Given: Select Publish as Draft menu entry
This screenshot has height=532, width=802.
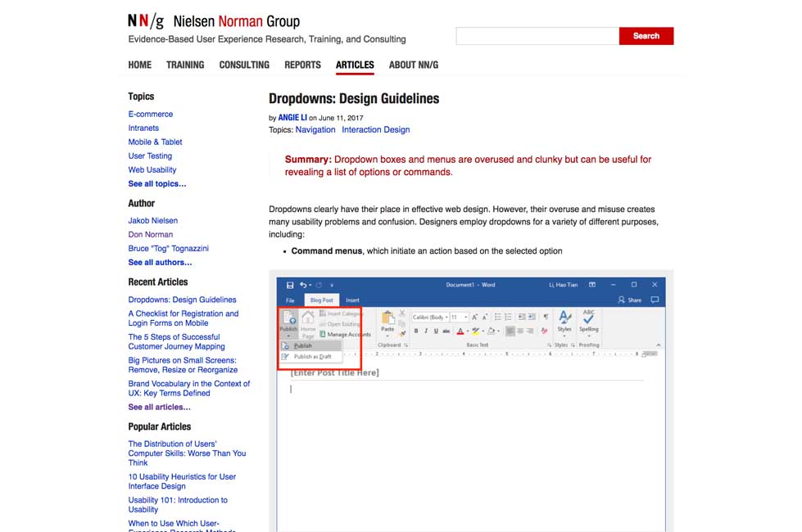Looking at the screenshot, I should click(312, 357).
